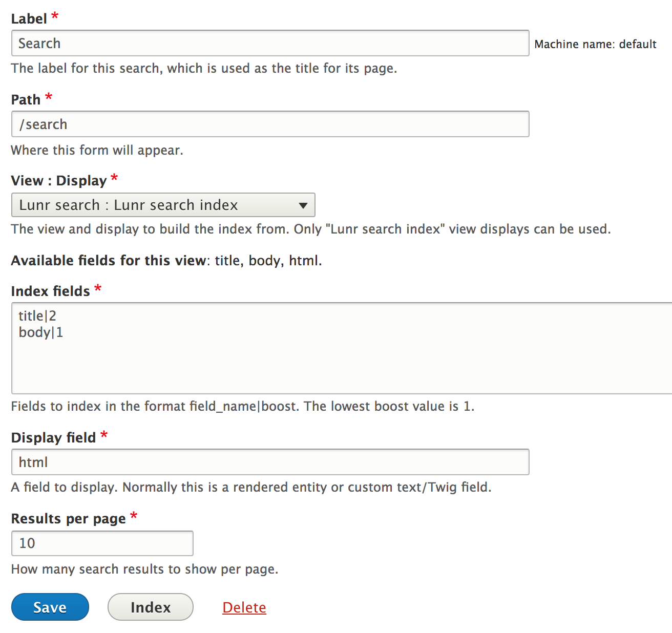Click the Save button

(50, 607)
